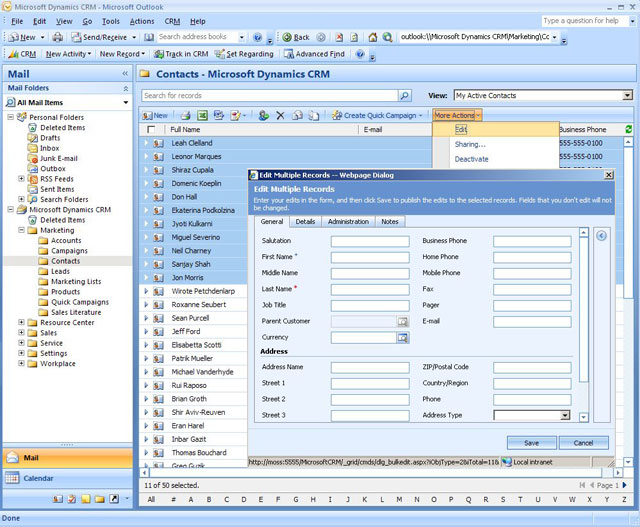Switch to the Administration tab
Screen dimensions: 640x527
click(348, 222)
